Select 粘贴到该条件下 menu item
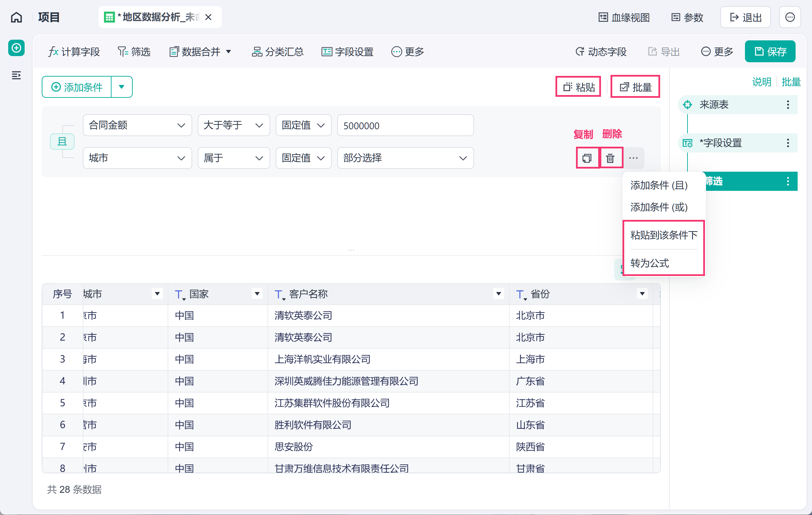The width and height of the screenshot is (812, 515). pos(664,235)
